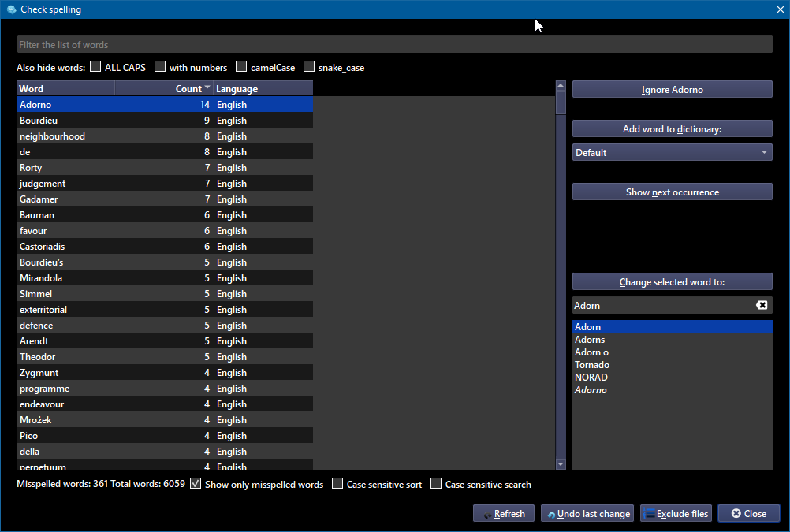
Task: Select the word favour
Action: [x=166, y=231]
